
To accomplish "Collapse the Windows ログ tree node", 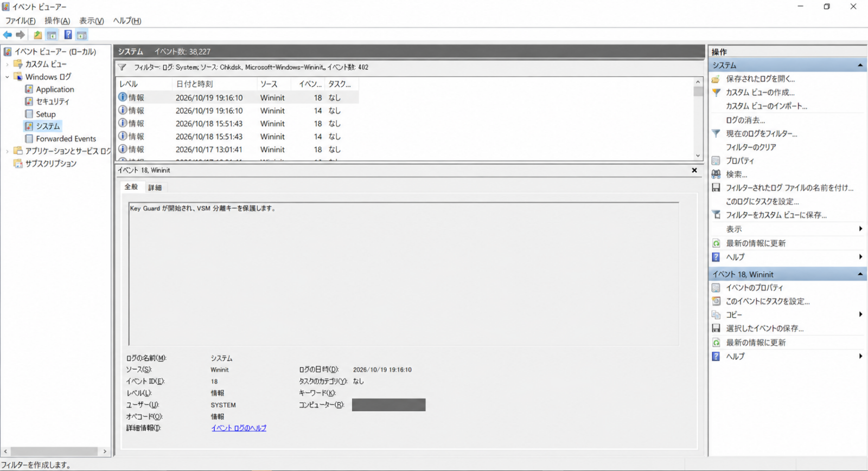I will click(x=7, y=77).
